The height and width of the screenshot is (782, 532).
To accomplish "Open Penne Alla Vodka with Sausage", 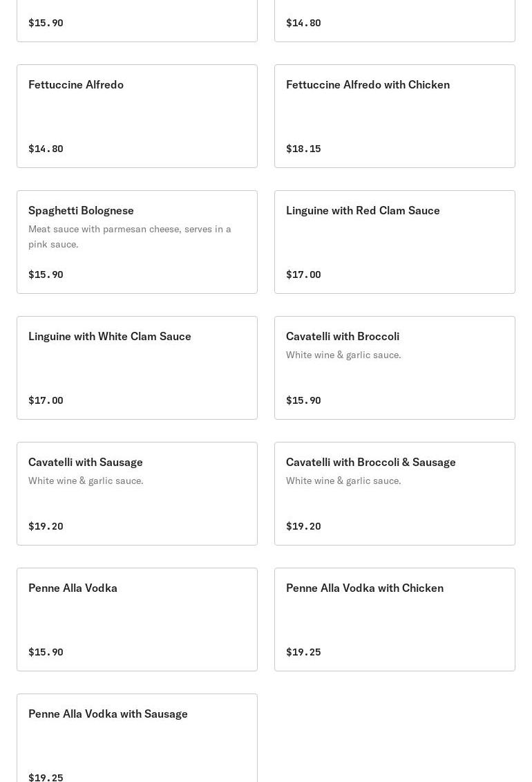I will click(137, 738).
